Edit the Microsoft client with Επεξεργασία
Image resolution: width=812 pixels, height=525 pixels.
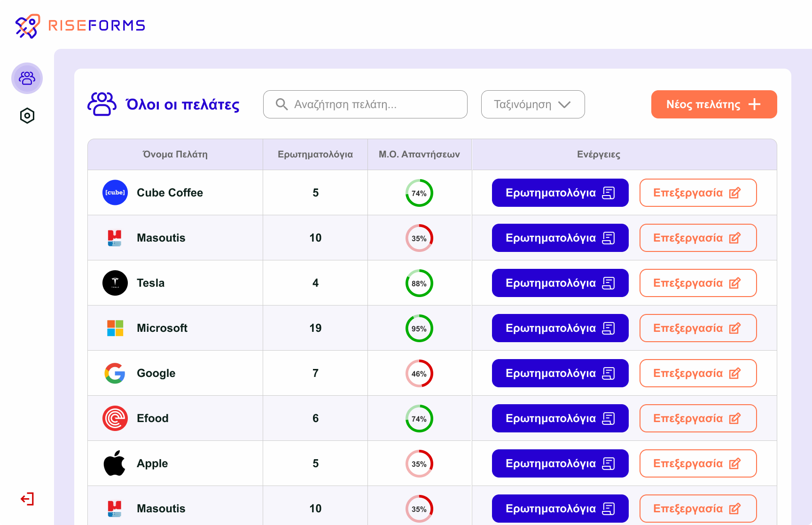[x=698, y=328]
